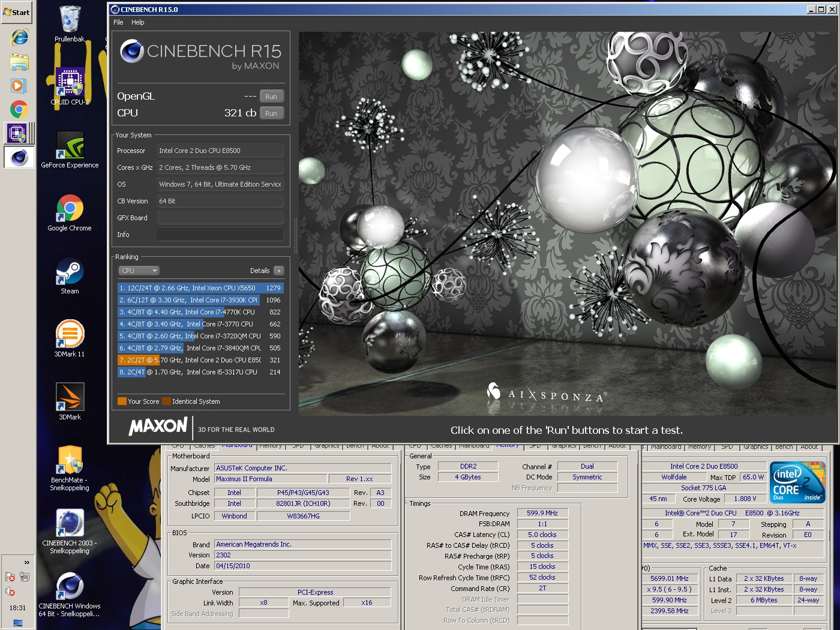Viewport: 840px width, 630px height.
Task: Select the Core i7-3930K ranking row
Action: 200,300
